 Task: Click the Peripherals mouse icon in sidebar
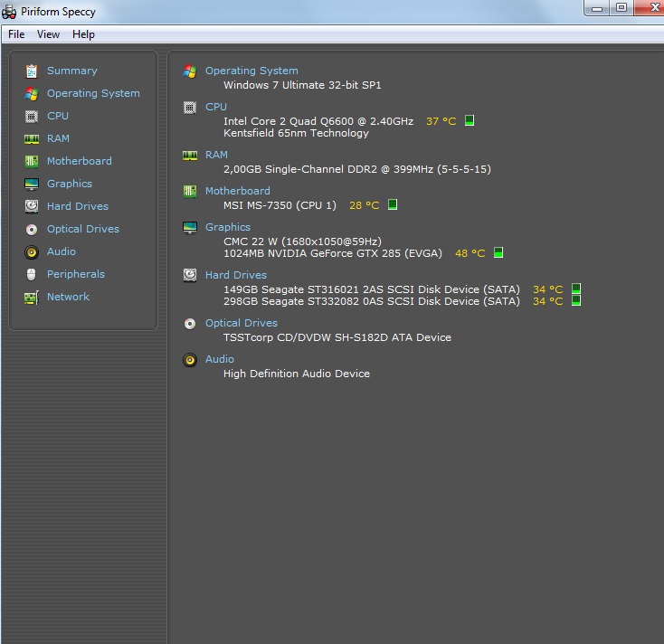[x=32, y=274]
